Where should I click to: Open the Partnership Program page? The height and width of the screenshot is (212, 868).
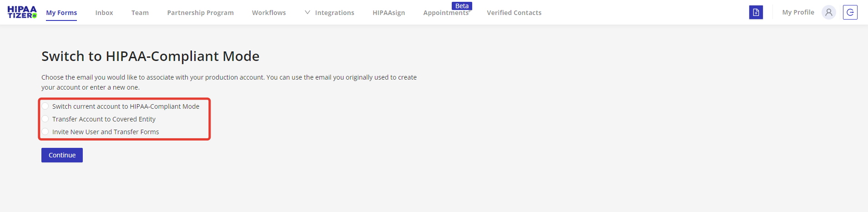200,13
